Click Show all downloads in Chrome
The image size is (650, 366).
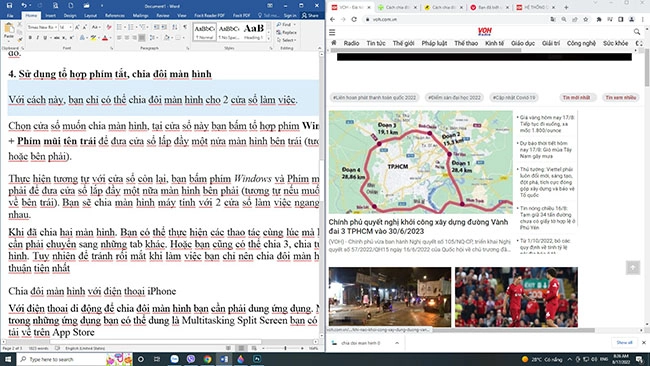[624, 342]
